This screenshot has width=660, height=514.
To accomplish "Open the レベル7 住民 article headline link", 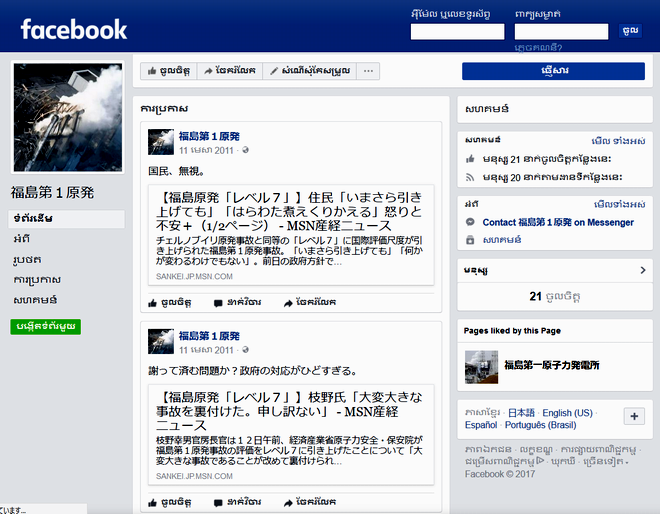I will click(x=289, y=211).
